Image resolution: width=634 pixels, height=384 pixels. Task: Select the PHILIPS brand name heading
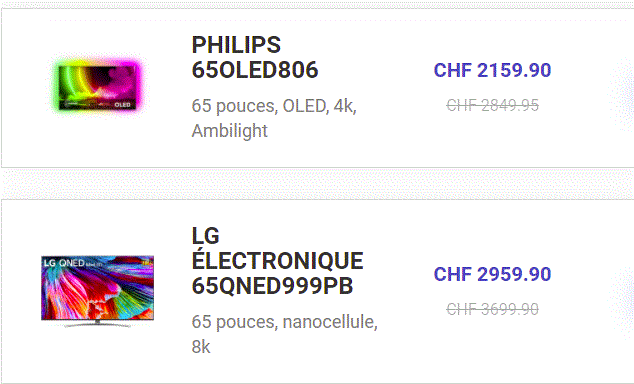tap(236, 44)
